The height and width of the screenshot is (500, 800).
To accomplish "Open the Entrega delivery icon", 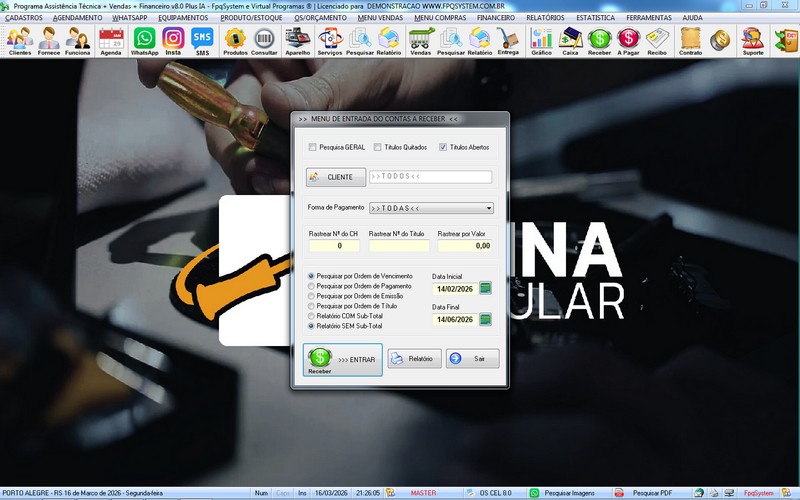I will (x=508, y=41).
